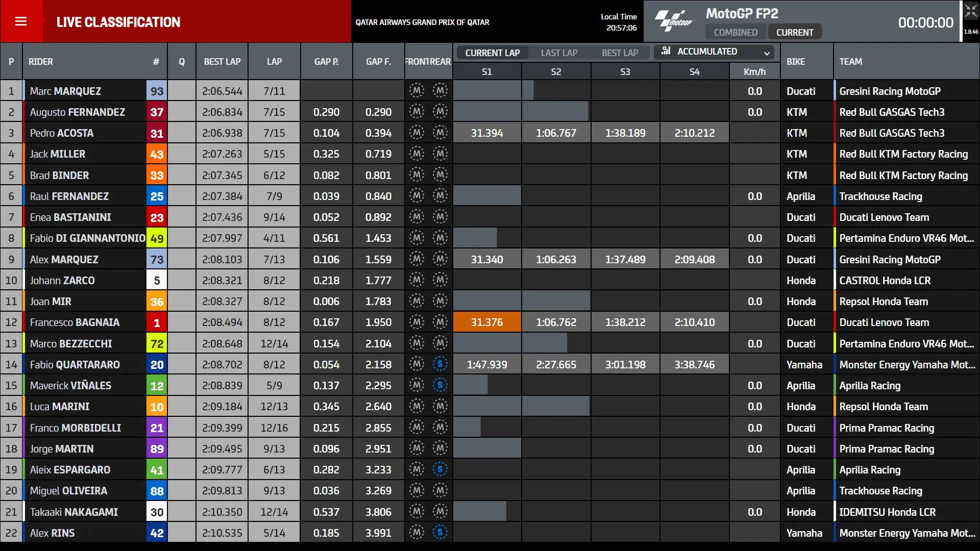The height and width of the screenshot is (551, 980).
Task: Select rider Marc MARQUEZ row
Action: coord(490,91)
